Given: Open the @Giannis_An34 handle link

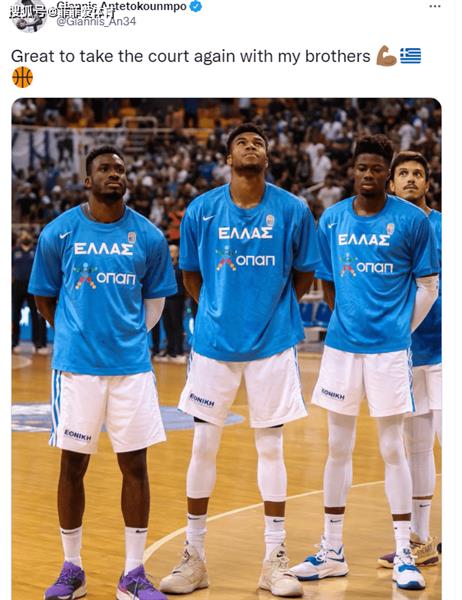Looking at the screenshot, I should (96, 21).
